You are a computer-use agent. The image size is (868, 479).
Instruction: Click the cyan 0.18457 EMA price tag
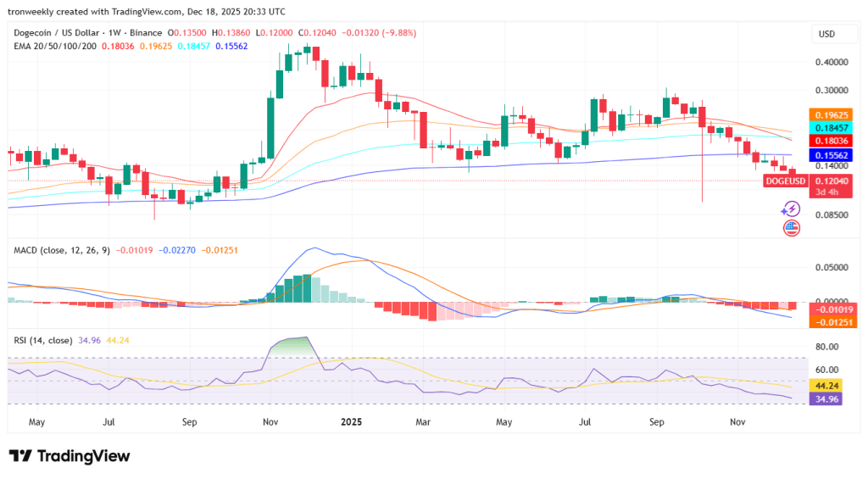[832, 128]
